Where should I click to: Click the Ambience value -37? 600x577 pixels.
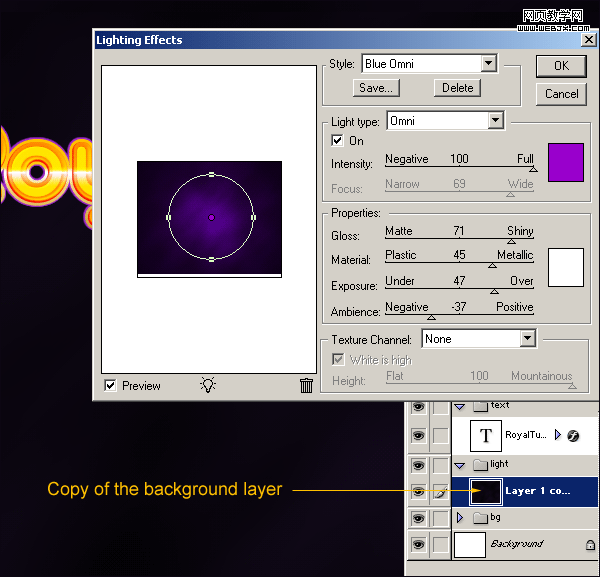(458, 306)
